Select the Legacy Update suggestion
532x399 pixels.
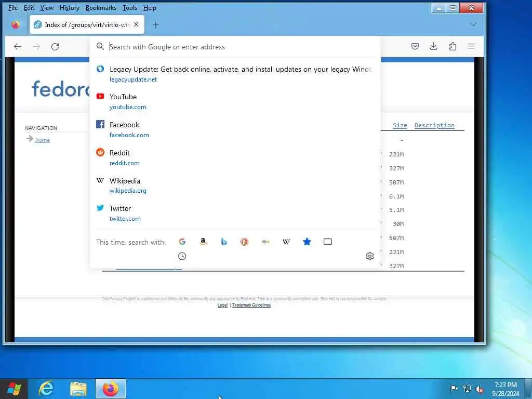tap(235, 74)
